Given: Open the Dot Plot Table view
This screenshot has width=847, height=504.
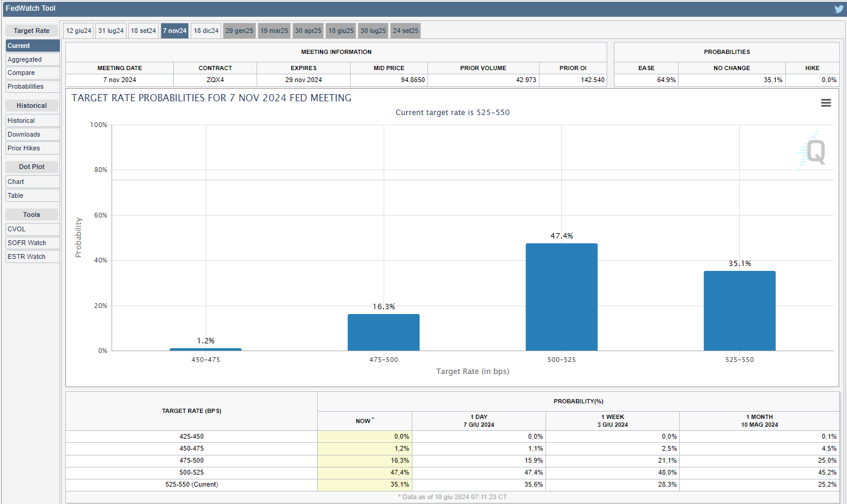Looking at the screenshot, I should tap(32, 195).
